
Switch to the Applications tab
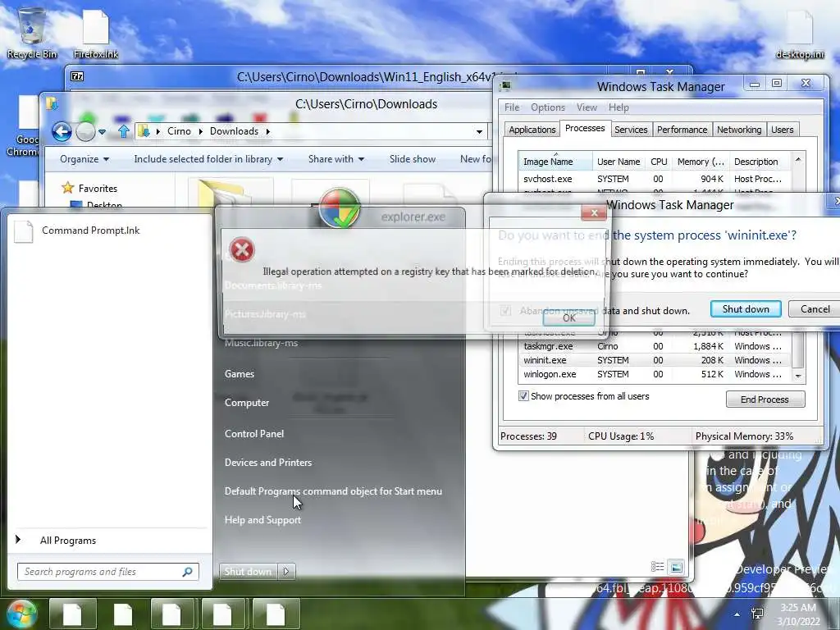pos(532,130)
